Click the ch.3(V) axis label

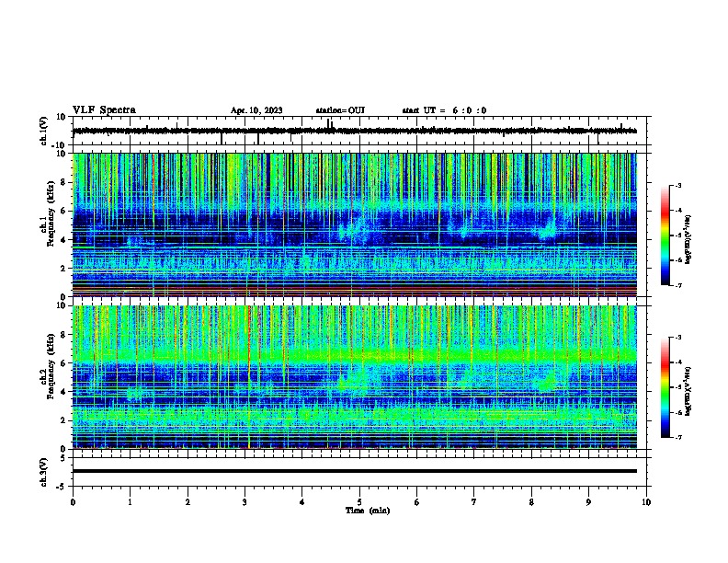tap(44, 472)
